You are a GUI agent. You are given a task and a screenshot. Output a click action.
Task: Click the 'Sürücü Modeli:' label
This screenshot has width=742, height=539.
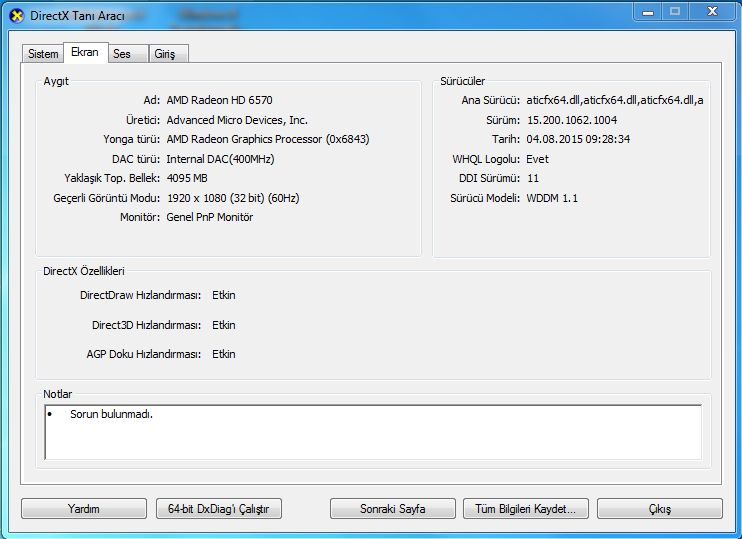[x=485, y=198]
